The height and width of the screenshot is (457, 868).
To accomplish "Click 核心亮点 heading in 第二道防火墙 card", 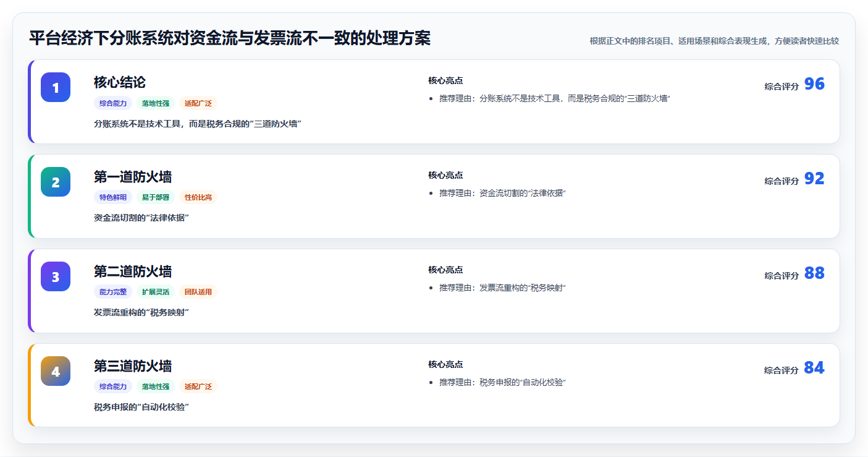I will [x=445, y=270].
